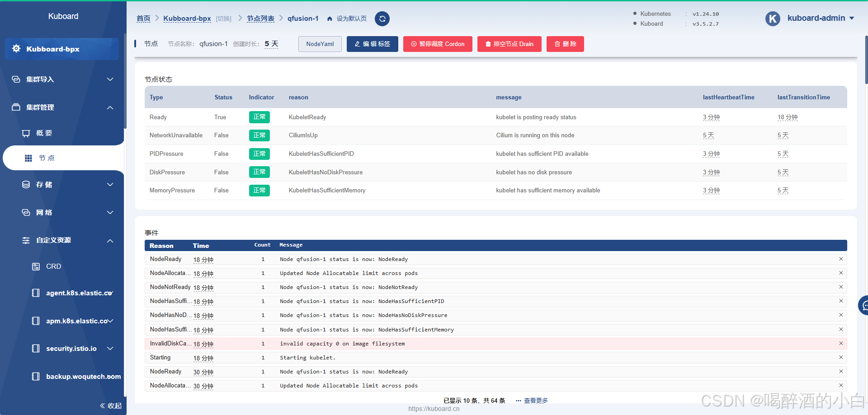The width and height of the screenshot is (868, 415).
Task: Expand the 存储 storage menu
Action: click(110, 185)
